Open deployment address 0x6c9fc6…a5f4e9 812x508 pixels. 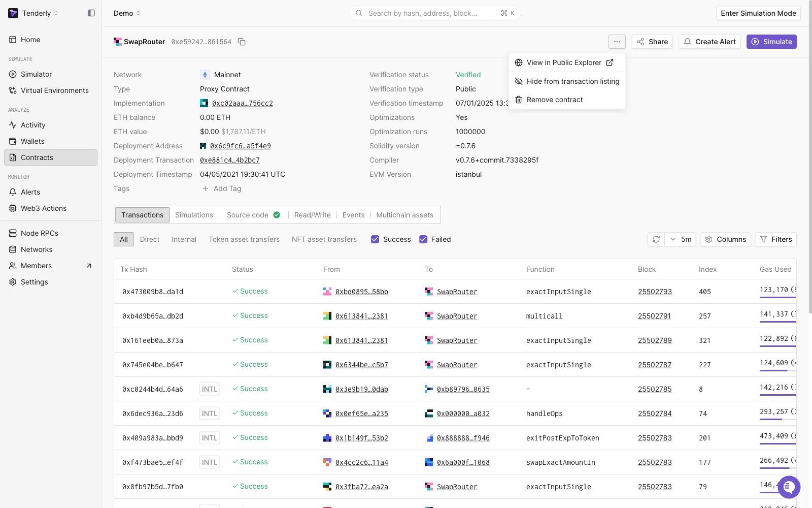(x=241, y=146)
